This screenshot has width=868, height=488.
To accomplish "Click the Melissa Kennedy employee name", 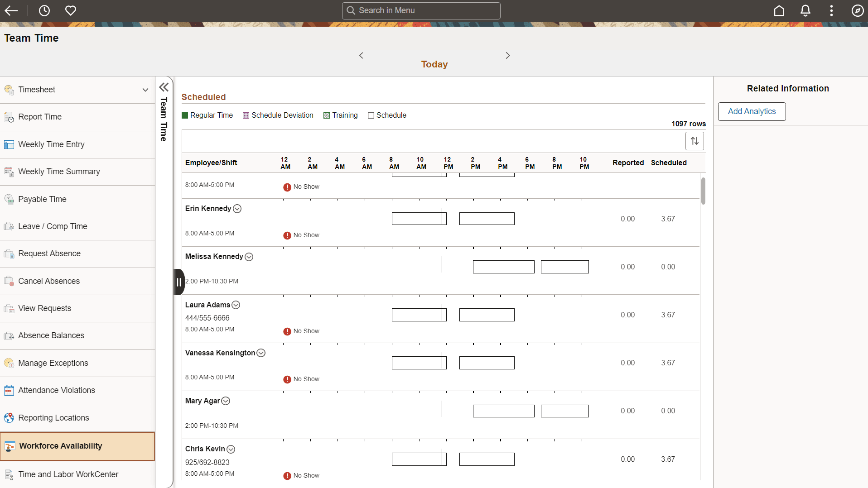I will pos(214,257).
